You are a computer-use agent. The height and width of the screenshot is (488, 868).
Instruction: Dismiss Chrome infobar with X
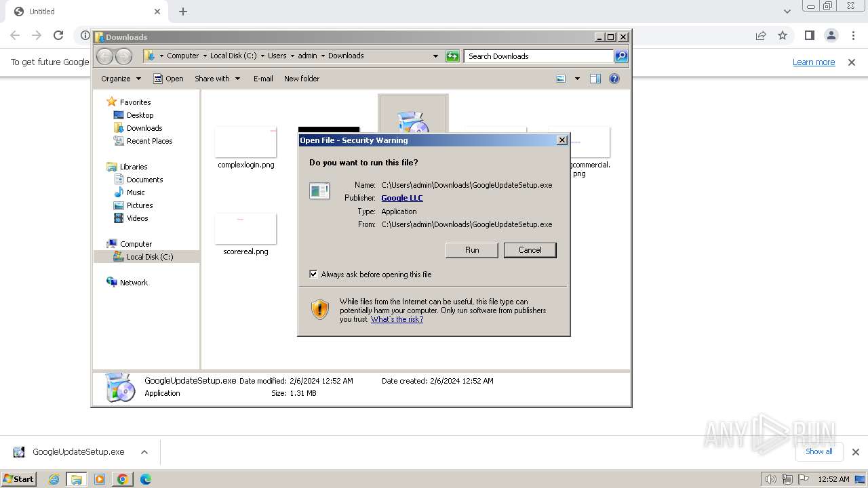[x=852, y=62]
